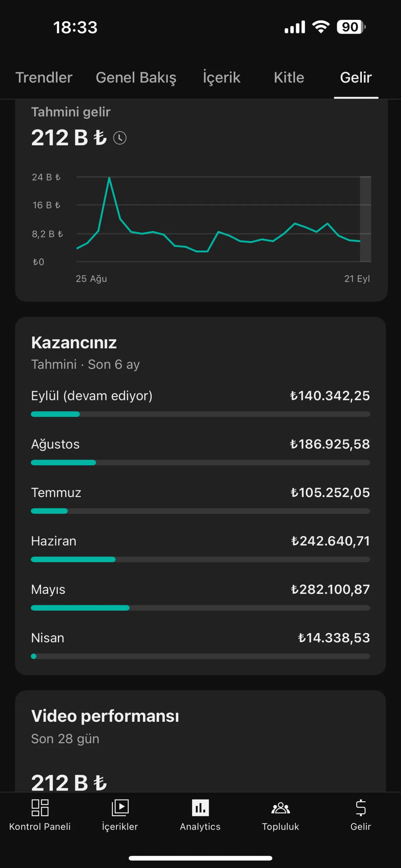Image resolution: width=401 pixels, height=868 pixels.
Task: Tap the Haziran progress bar
Action: [x=200, y=559]
